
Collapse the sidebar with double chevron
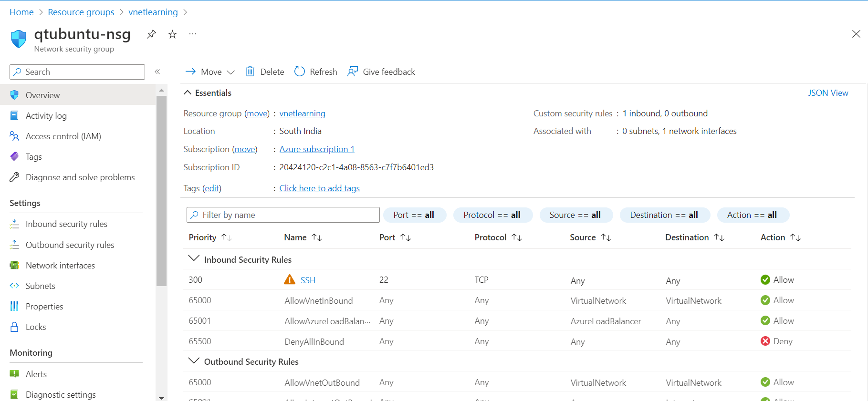pyautogui.click(x=157, y=72)
